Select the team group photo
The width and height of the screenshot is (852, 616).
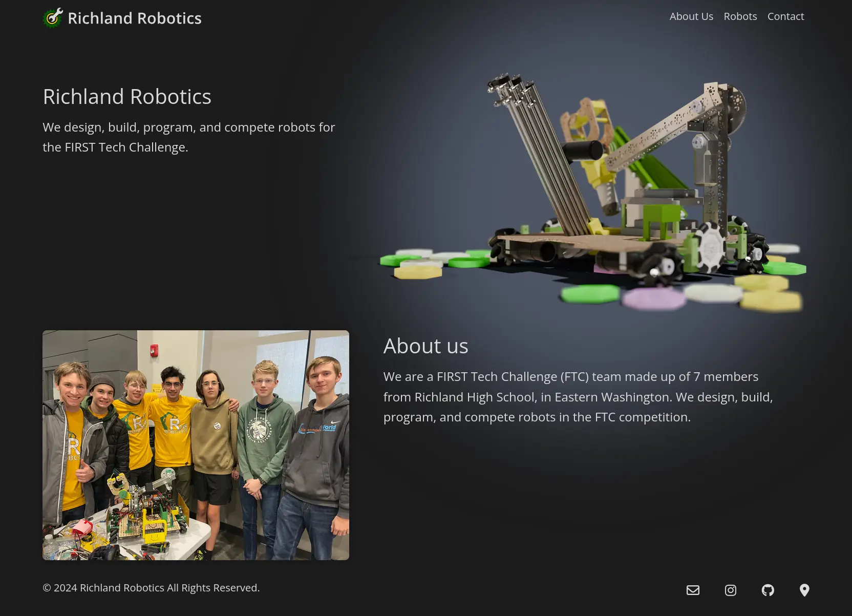195,444
